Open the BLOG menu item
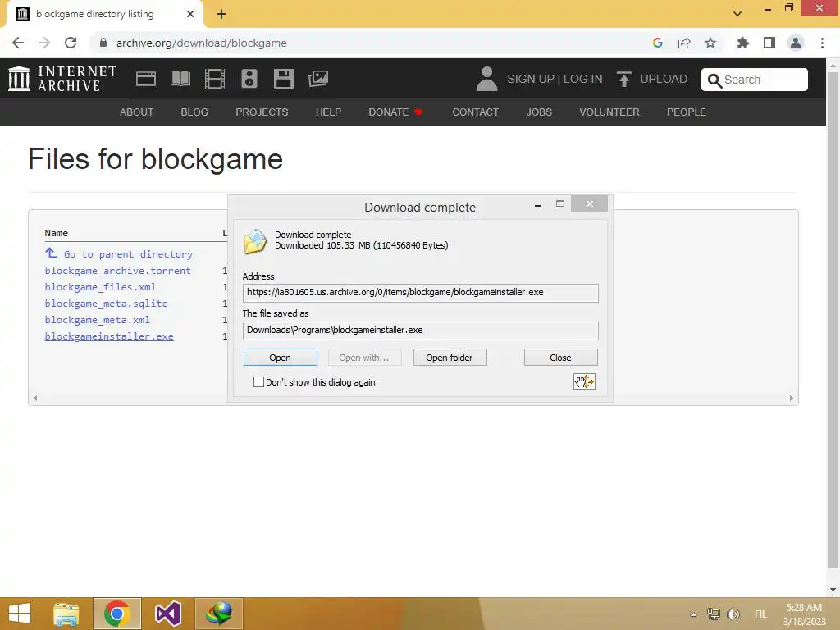This screenshot has height=630, width=840. [x=194, y=112]
